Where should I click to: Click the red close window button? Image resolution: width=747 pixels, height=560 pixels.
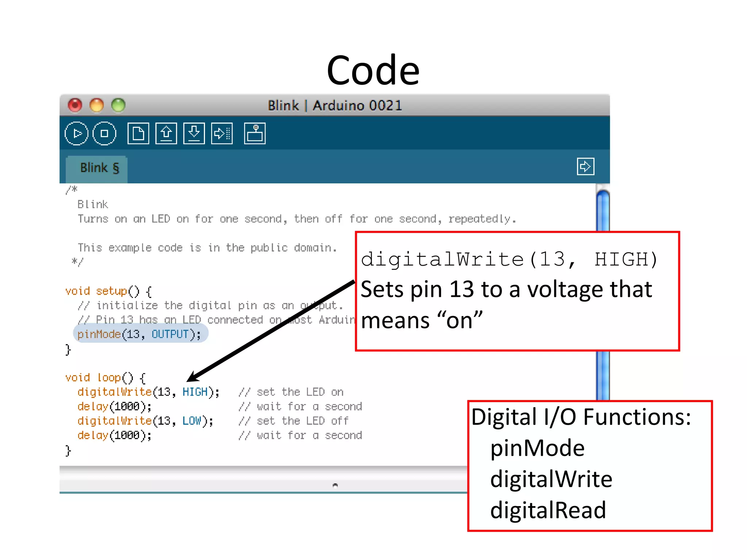pos(75,105)
